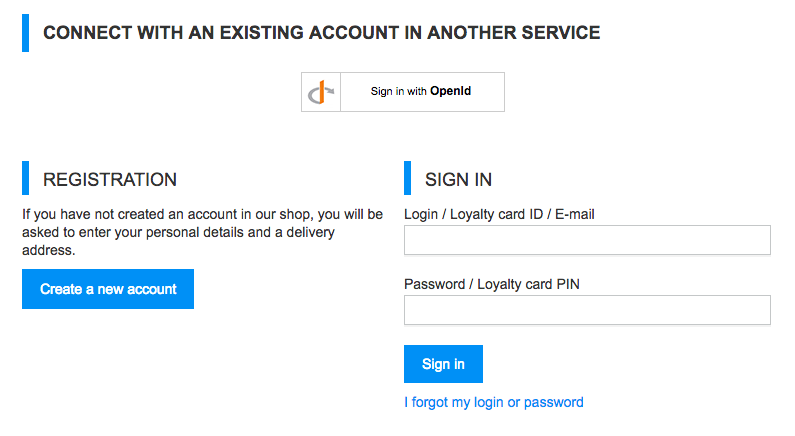Click the bold "OpenId" word in the button

point(451,91)
